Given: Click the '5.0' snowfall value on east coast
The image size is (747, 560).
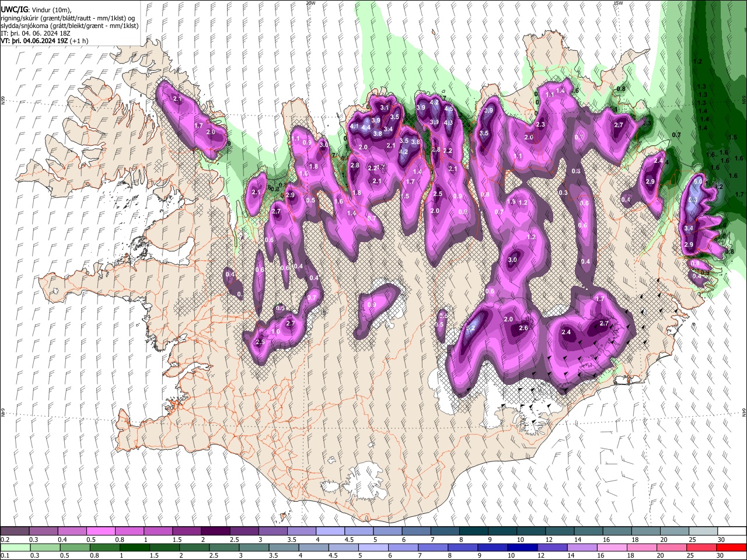Looking at the screenshot, I should coord(698,182).
